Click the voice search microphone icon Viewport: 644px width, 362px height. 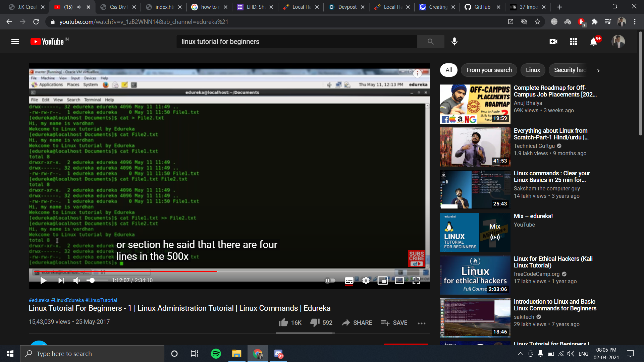coord(454,42)
